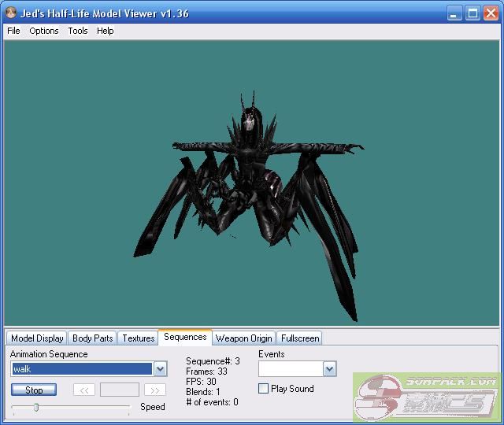Click the 'Frames: 33' text
This screenshot has height=425, width=504.
pyautogui.click(x=206, y=371)
